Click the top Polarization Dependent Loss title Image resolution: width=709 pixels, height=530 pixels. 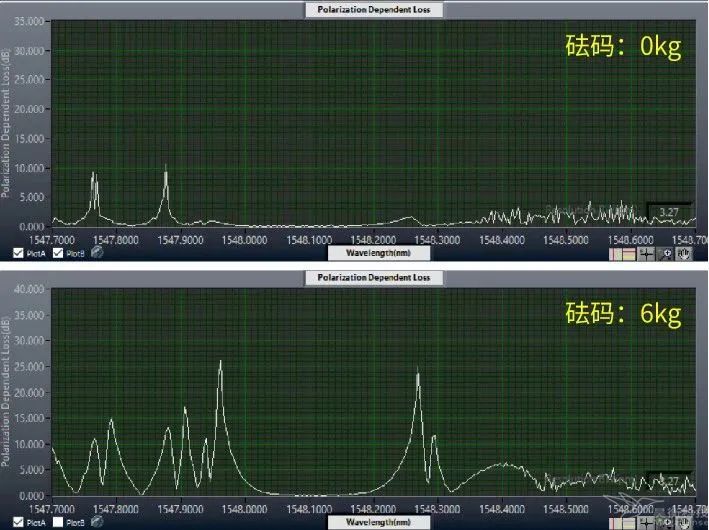pos(373,9)
